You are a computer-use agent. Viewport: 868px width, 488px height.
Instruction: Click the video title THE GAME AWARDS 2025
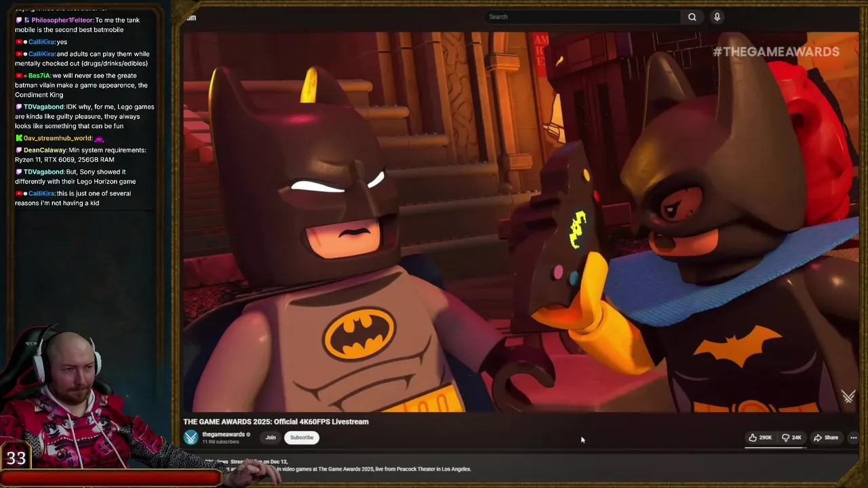point(276,422)
